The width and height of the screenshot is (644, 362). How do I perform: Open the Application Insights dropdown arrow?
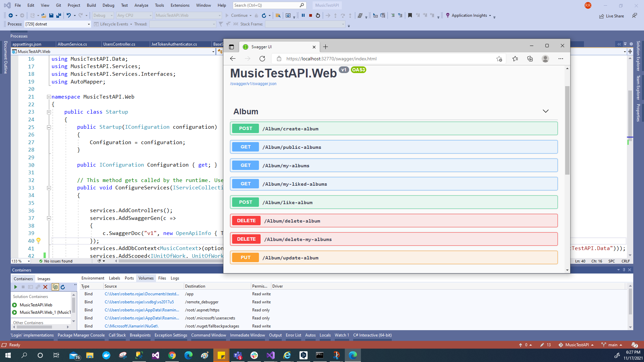point(490,15)
